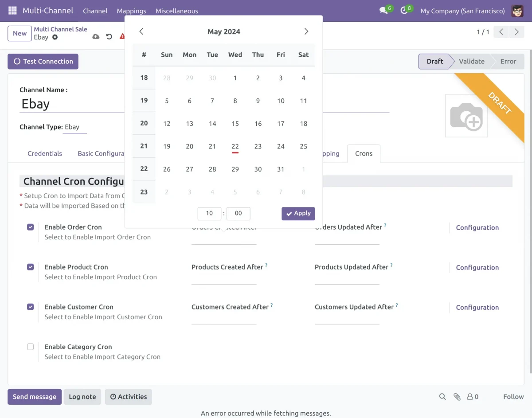Click Send message button
Screen dimensions: 532x418
(35, 397)
